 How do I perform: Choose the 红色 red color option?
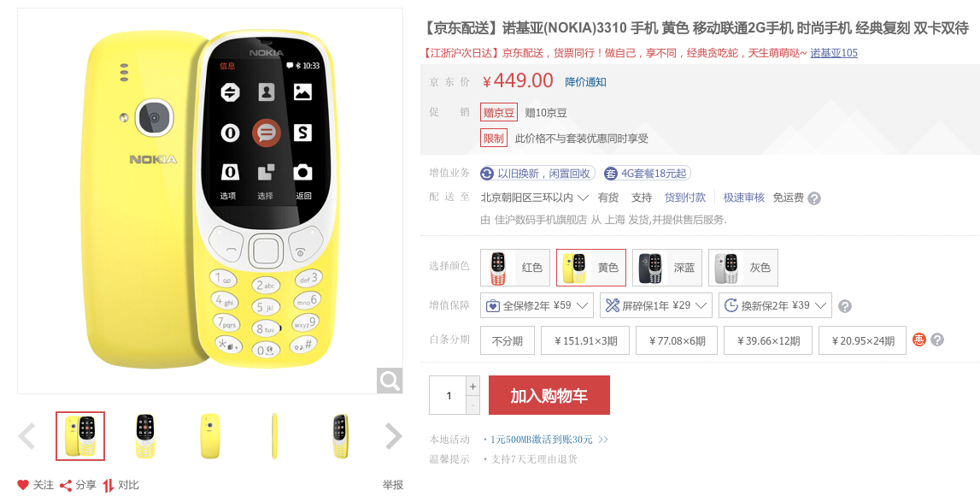pos(515,268)
